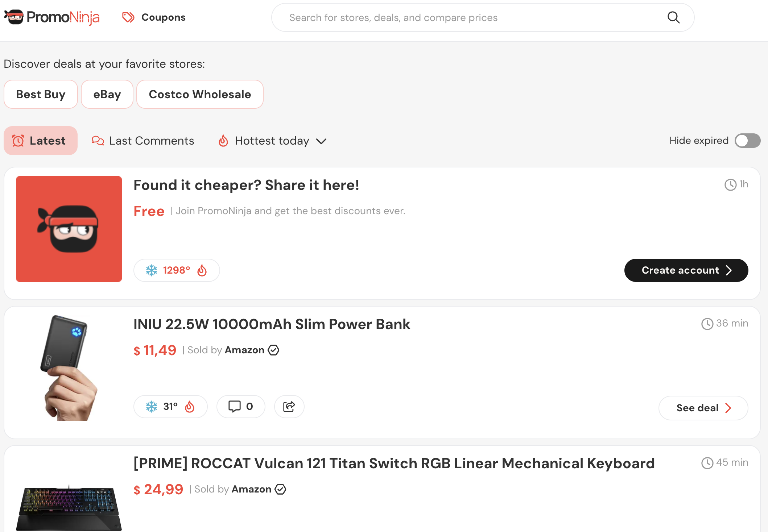Viewport: 768px width, 532px height.
Task: Open the See deal arrow button
Action: (703, 408)
